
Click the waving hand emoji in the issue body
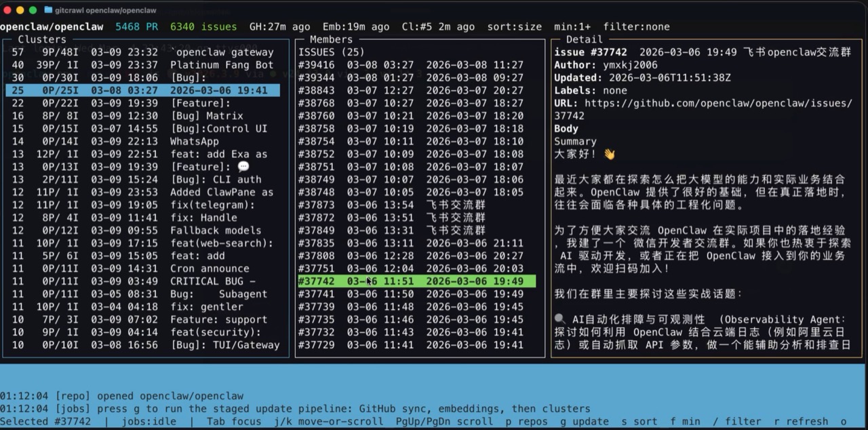tap(609, 155)
